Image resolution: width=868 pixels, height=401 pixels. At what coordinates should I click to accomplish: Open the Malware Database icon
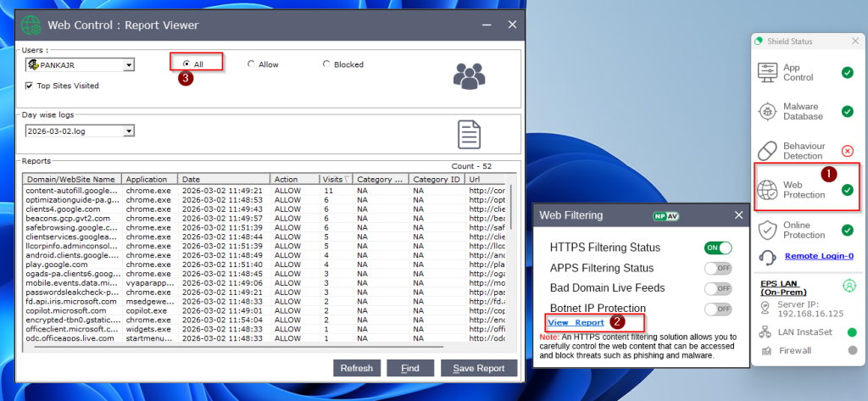pyautogui.click(x=768, y=112)
